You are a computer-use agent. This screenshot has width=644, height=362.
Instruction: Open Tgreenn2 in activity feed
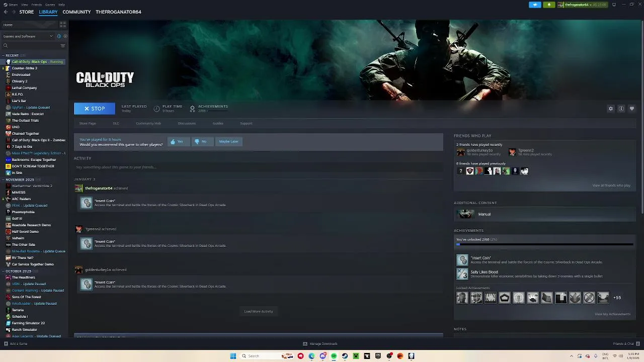coord(93,229)
